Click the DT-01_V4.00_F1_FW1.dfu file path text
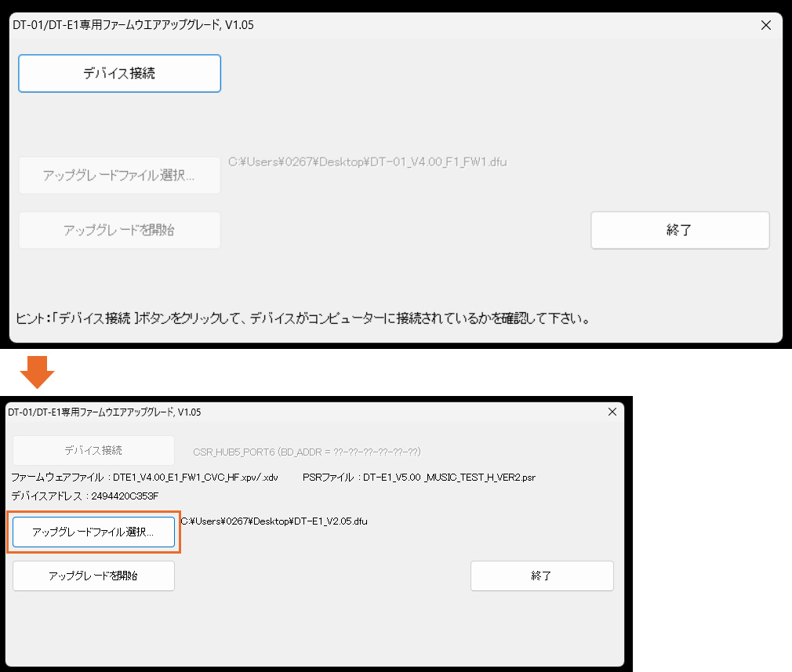This screenshot has height=672, width=792. click(367, 162)
